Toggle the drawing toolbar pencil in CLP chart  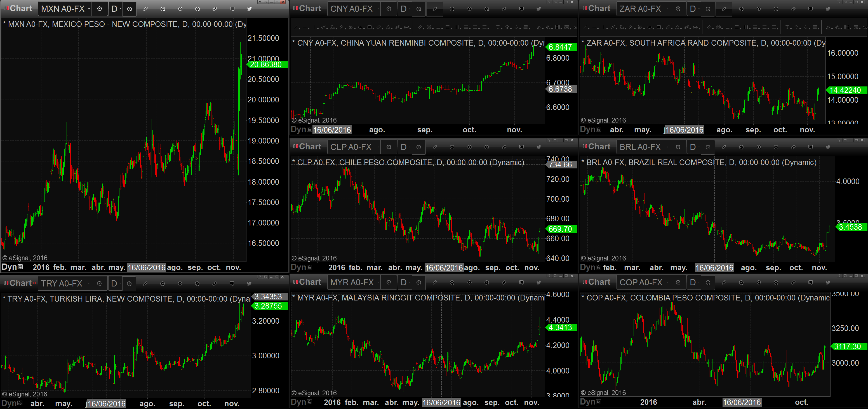(x=435, y=147)
